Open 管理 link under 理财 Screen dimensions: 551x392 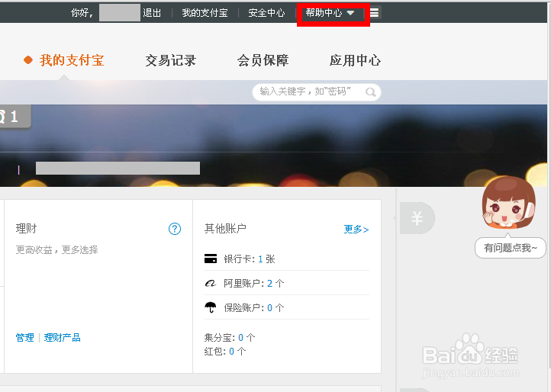coord(25,338)
